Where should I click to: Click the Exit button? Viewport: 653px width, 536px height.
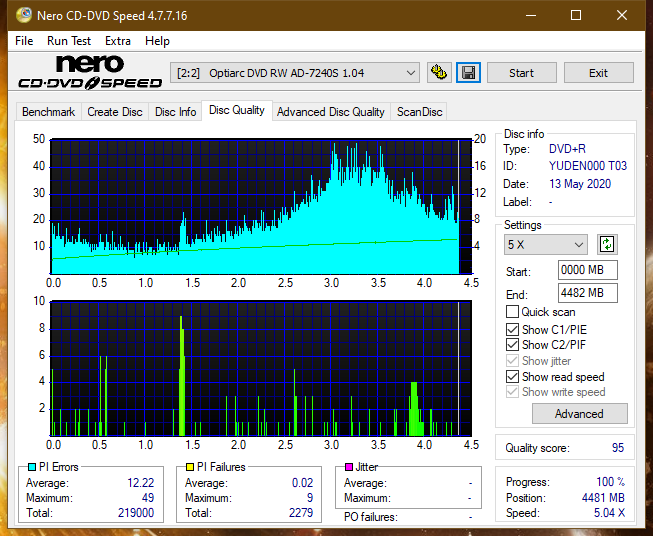(598, 73)
